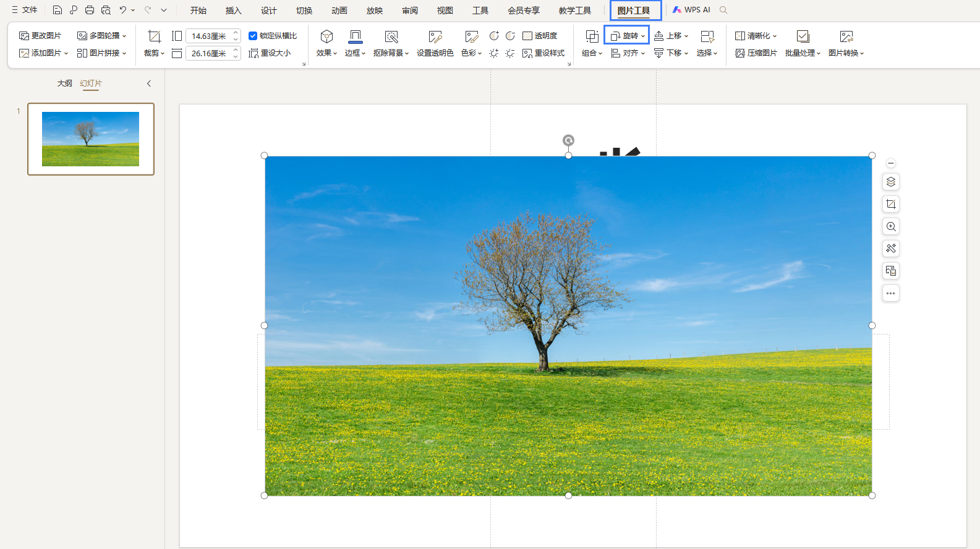Toggle Lock Aspect Ratio (锁定纵横比) checkbox
This screenshot has width=980, height=549.
253,36
